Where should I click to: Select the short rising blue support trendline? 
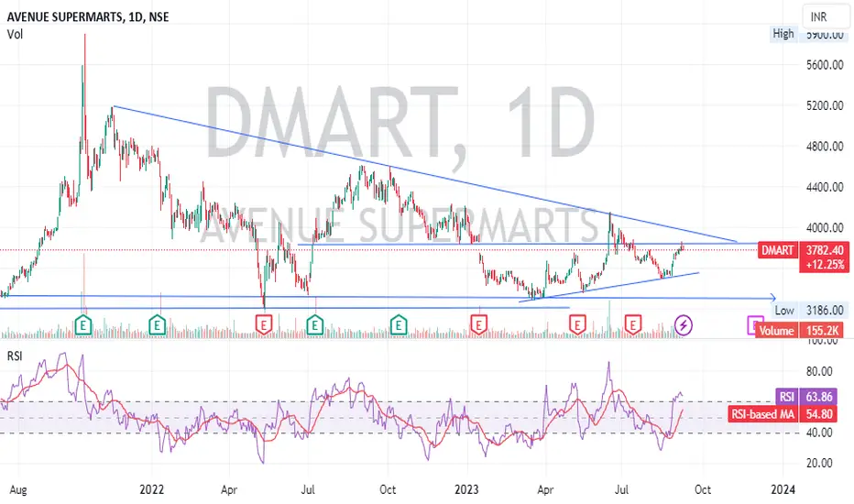(609, 287)
